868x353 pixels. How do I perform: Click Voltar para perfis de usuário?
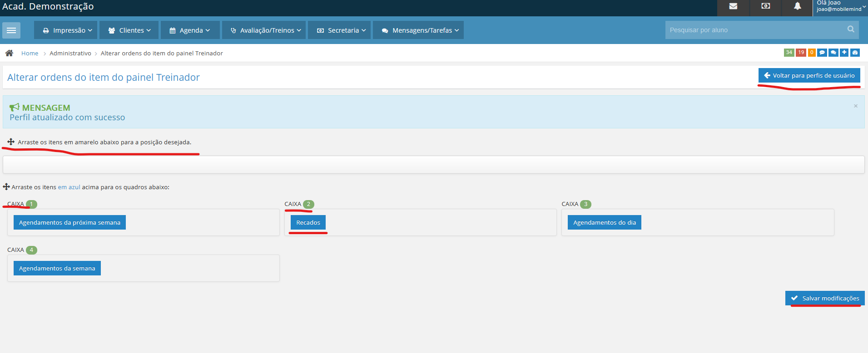[809, 75]
